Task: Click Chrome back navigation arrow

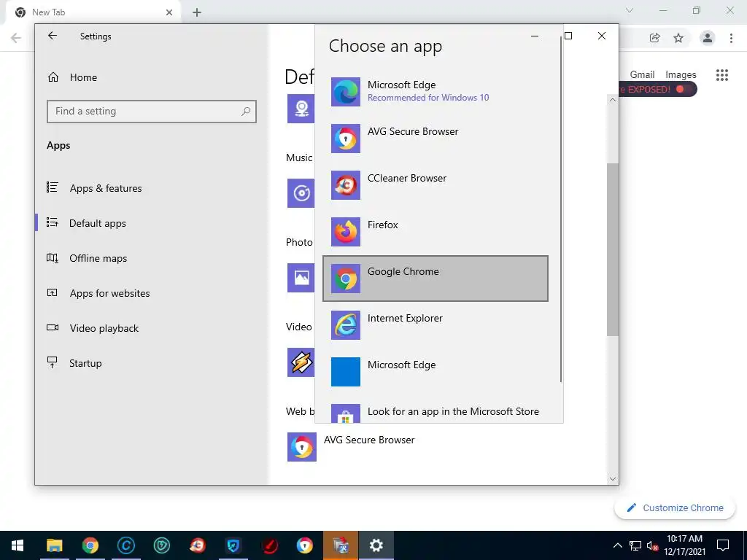Action: (x=16, y=38)
